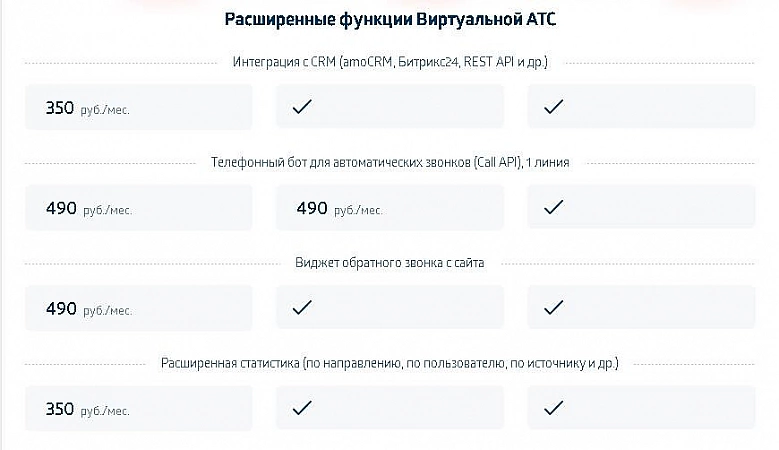Click the 'Расширенные функции Виртуальной АТС' title
Viewport: 779px width, 450px height.
pos(389,20)
